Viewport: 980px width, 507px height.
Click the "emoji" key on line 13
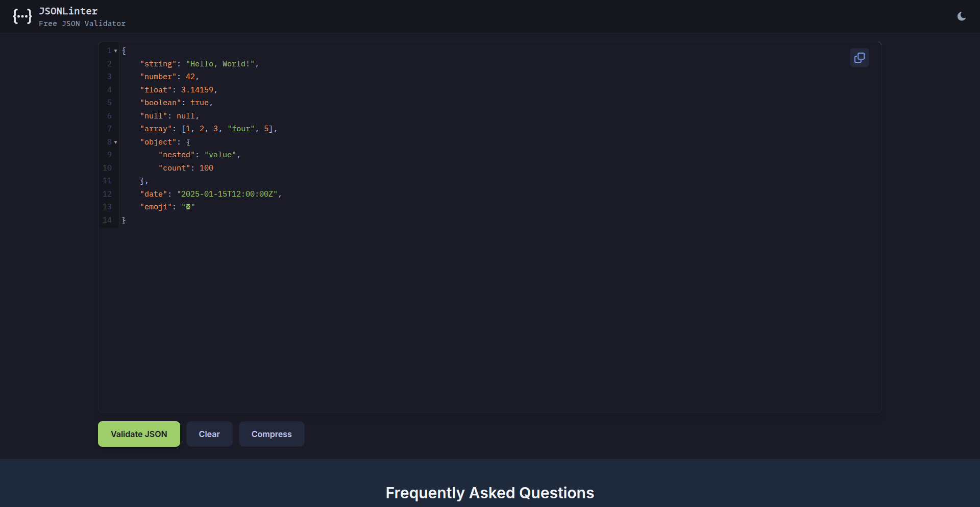[x=156, y=207]
